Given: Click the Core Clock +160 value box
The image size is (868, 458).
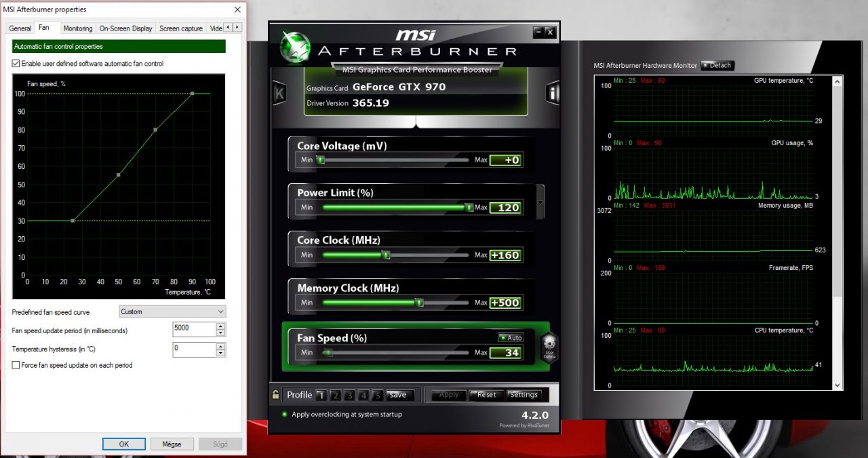Looking at the screenshot, I should point(505,255).
